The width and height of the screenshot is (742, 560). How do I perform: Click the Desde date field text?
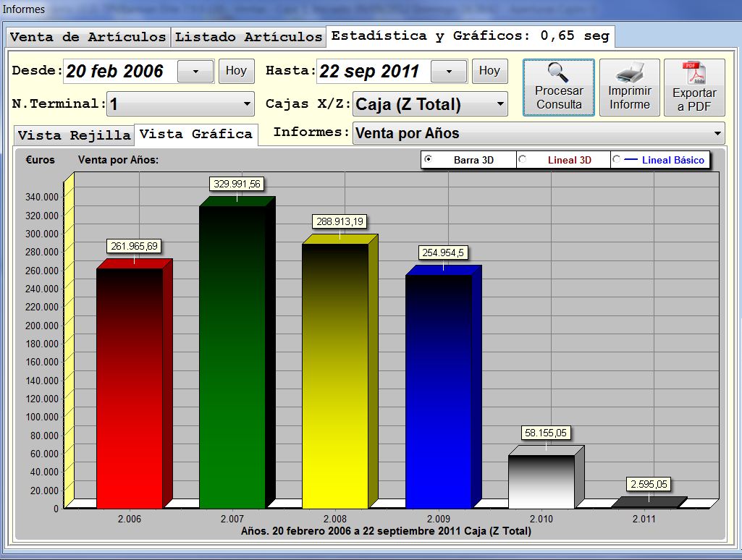pos(116,72)
